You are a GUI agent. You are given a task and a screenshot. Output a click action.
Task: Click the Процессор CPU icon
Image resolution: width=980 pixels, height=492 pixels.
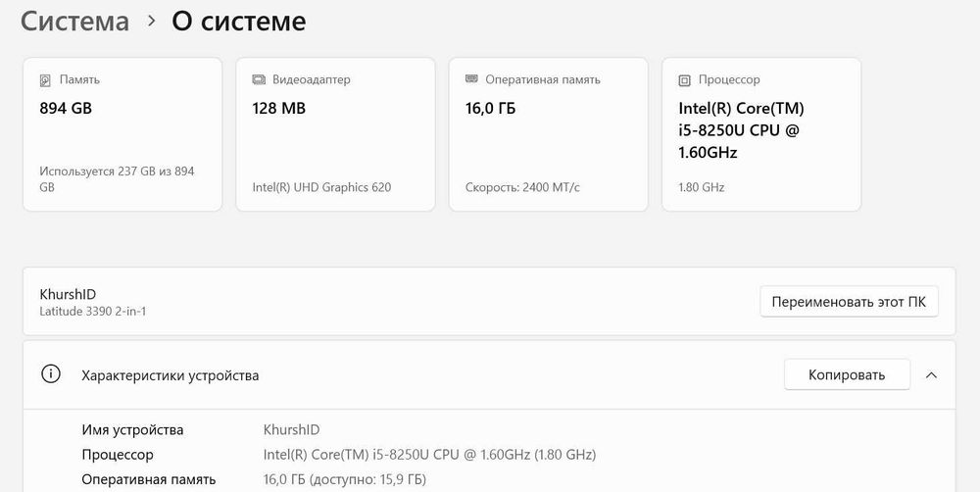685,80
